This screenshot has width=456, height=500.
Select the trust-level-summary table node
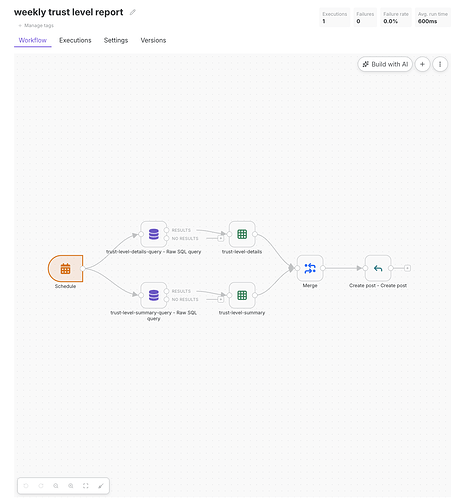pos(242,295)
